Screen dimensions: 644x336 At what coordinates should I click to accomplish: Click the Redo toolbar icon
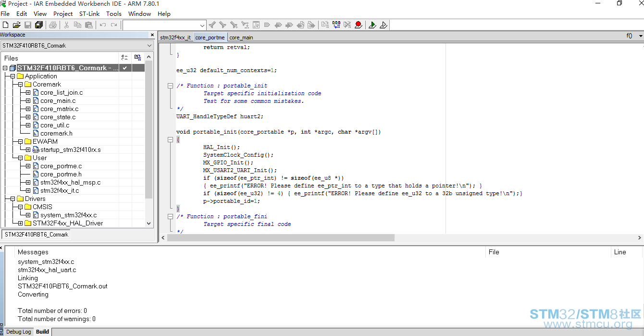click(x=114, y=25)
